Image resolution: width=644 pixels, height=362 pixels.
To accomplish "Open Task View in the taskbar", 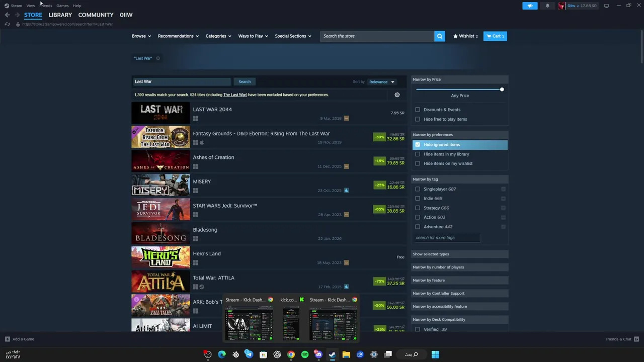I will click(x=388, y=354).
